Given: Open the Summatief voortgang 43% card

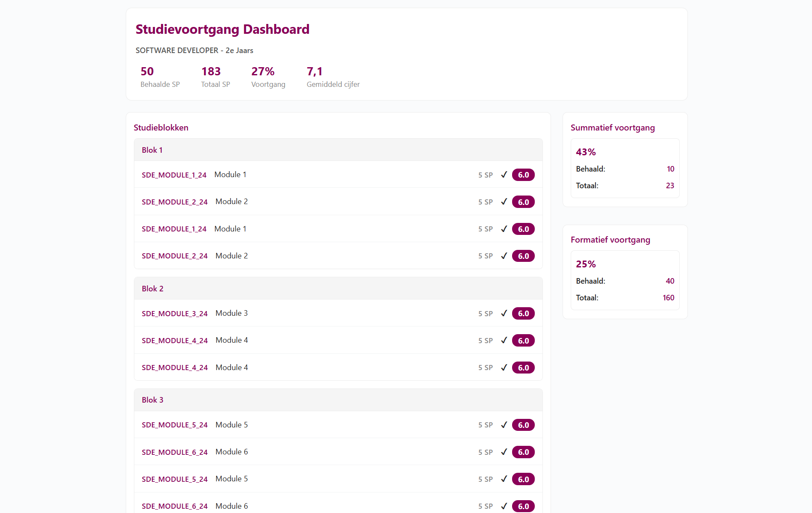Looking at the screenshot, I should [x=625, y=168].
